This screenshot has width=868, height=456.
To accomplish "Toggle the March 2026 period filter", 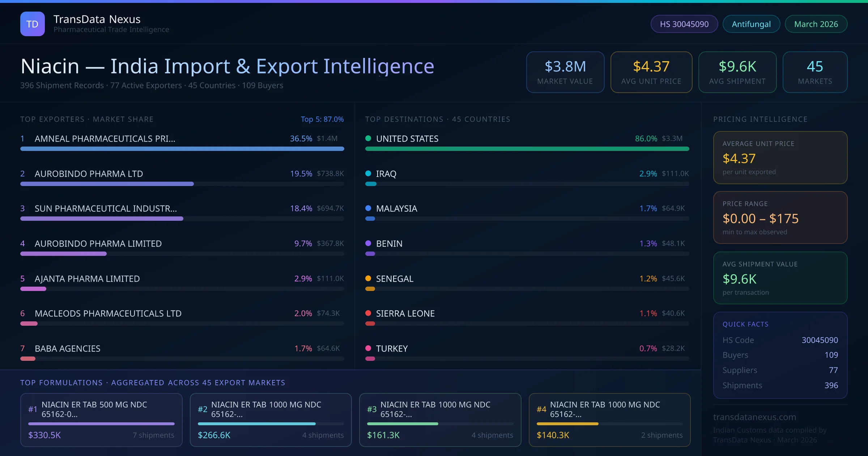I will pos(816,24).
